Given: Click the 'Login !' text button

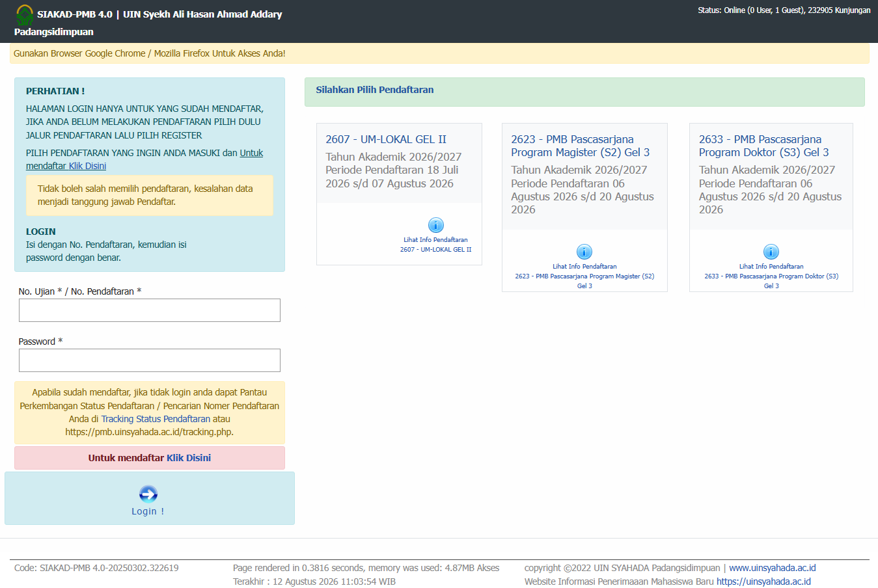Looking at the screenshot, I should point(148,511).
